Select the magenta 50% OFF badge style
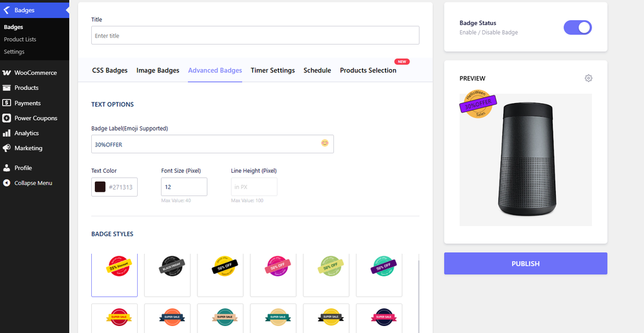644x333 pixels. coord(273,275)
